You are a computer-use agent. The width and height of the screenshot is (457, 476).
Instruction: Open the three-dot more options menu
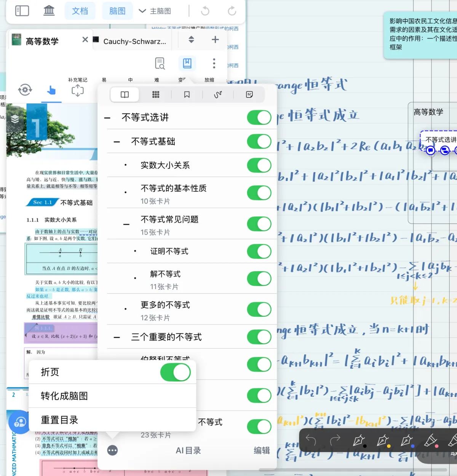(x=214, y=63)
